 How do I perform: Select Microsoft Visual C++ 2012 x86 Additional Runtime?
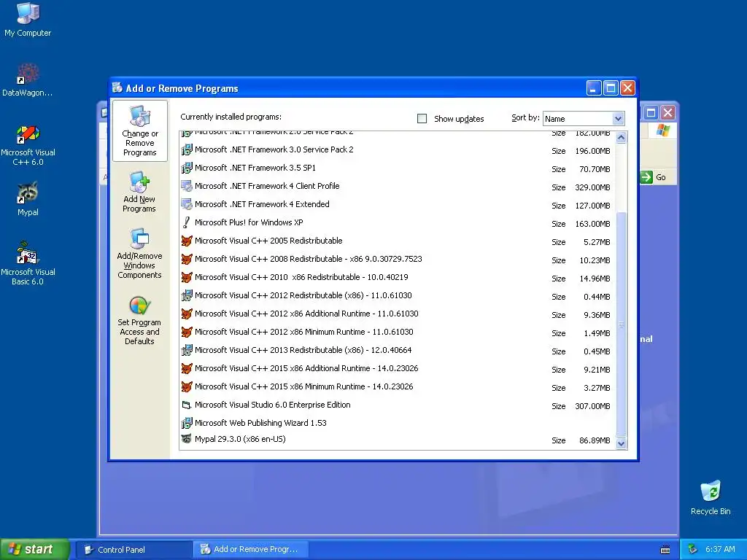pyautogui.click(x=398, y=314)
